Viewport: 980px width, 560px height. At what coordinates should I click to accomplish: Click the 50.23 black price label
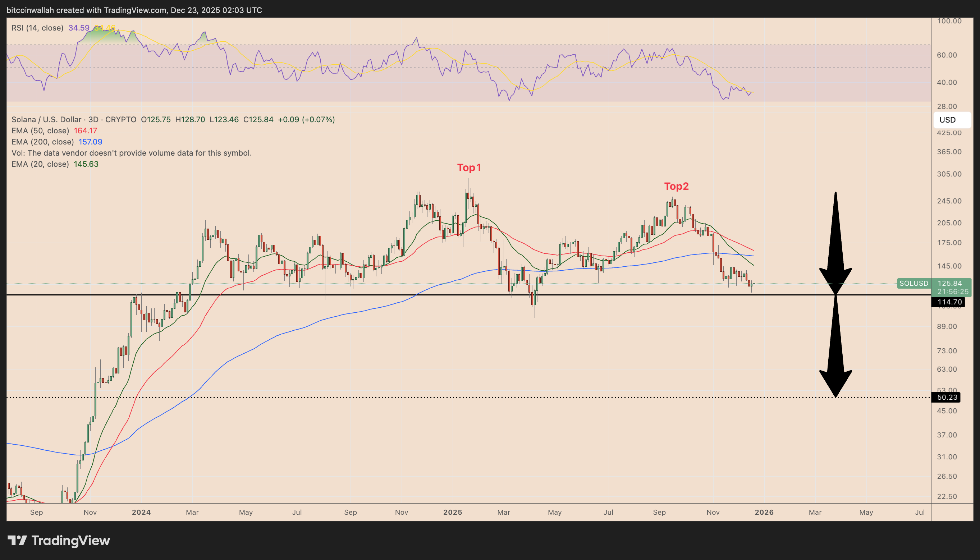[x=947, y=397]
